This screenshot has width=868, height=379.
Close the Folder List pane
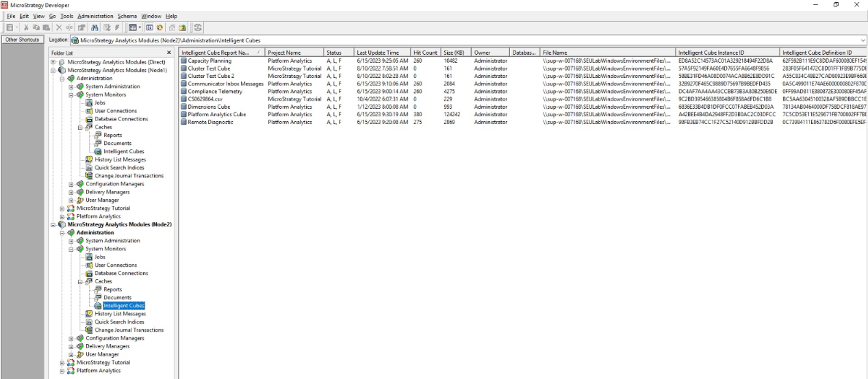pyautogui.click(x=170, y=52)
